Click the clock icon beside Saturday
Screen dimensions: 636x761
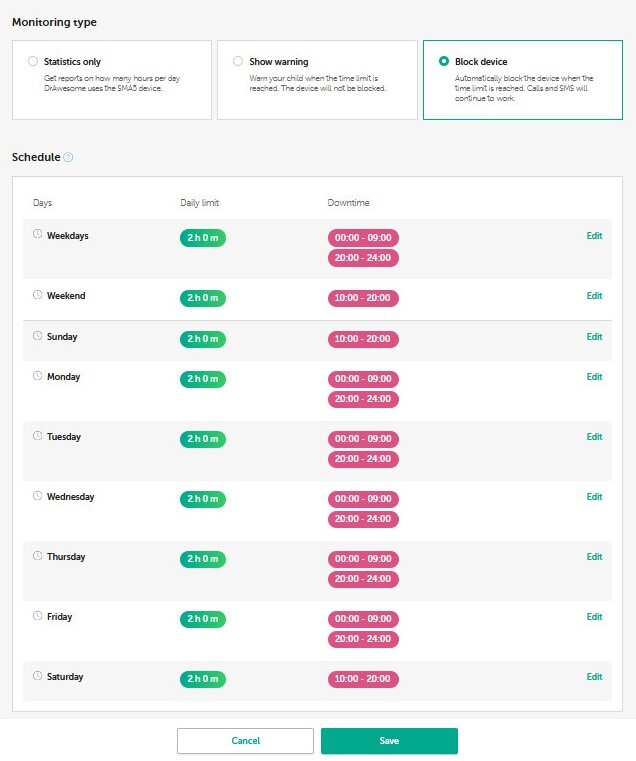point(37,676)
